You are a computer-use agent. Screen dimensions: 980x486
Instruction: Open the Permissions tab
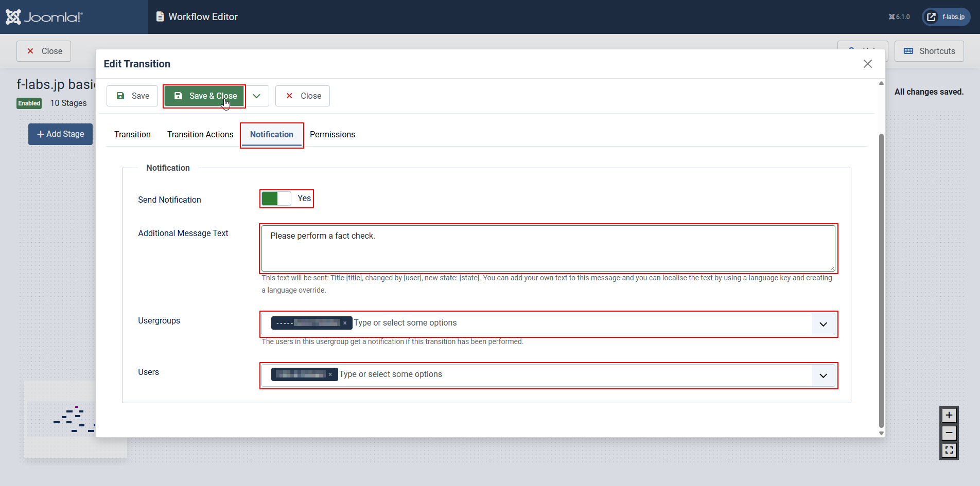(x=332, y=134)
